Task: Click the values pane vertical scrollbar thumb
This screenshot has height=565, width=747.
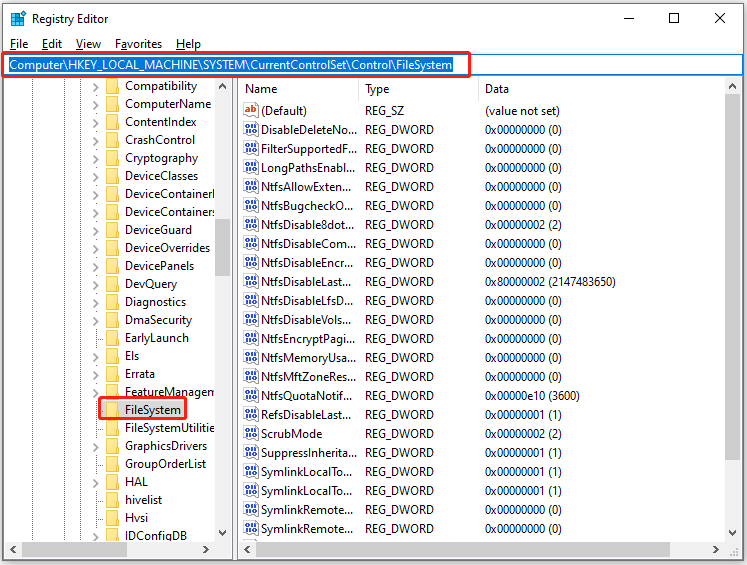Action: 732,277
